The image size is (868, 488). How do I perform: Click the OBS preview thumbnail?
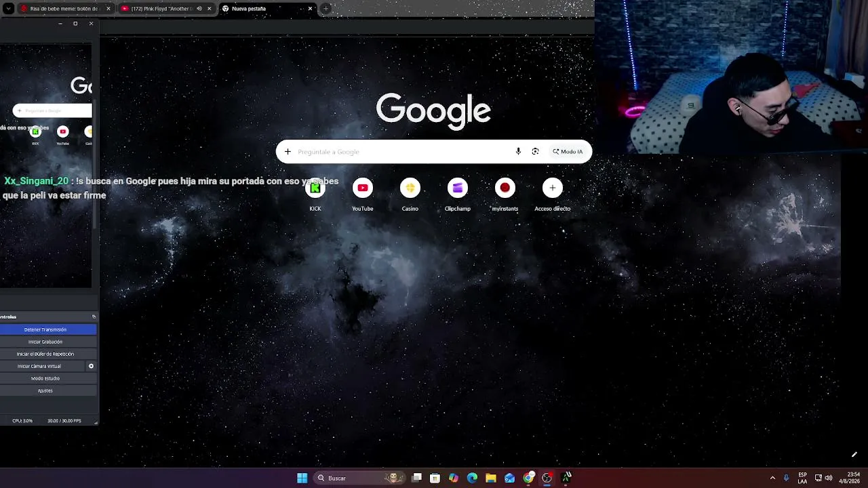tap(45, 166)
